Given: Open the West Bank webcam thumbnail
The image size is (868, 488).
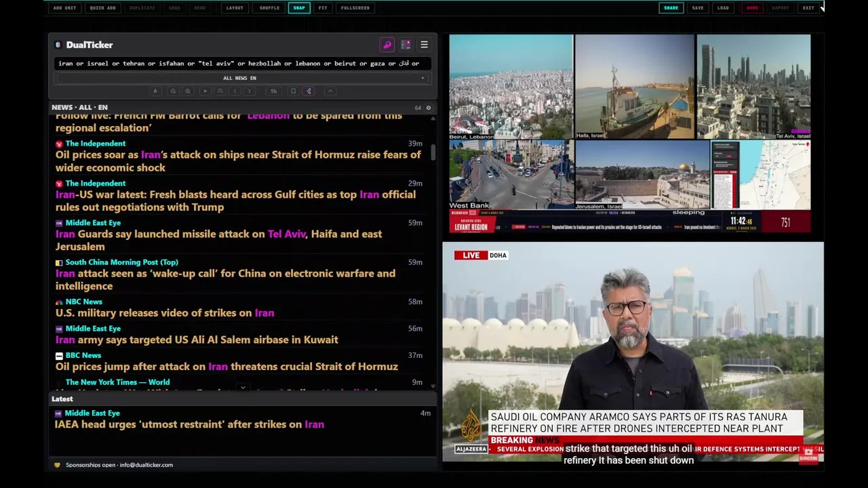Looking at the screenshot, I should point(511,174).
